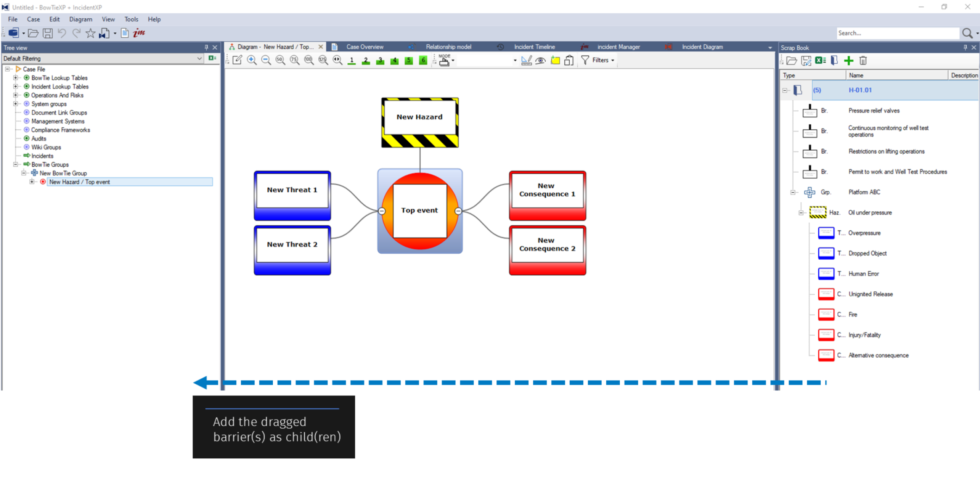Image resolution: width=980 pixels, height=495 pixels.
Task: Set diagram zoom to 100 percent
Action: (x=308, y=60)
